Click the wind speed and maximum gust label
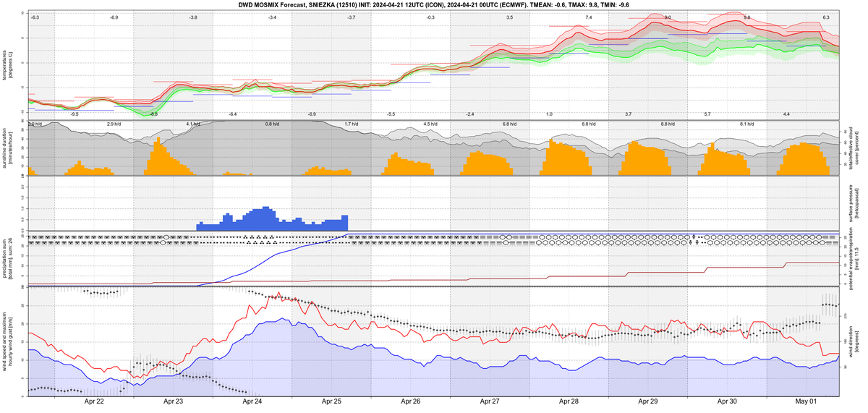The width and height of the screenshot is (868, 413). click(x=7, y=341)
